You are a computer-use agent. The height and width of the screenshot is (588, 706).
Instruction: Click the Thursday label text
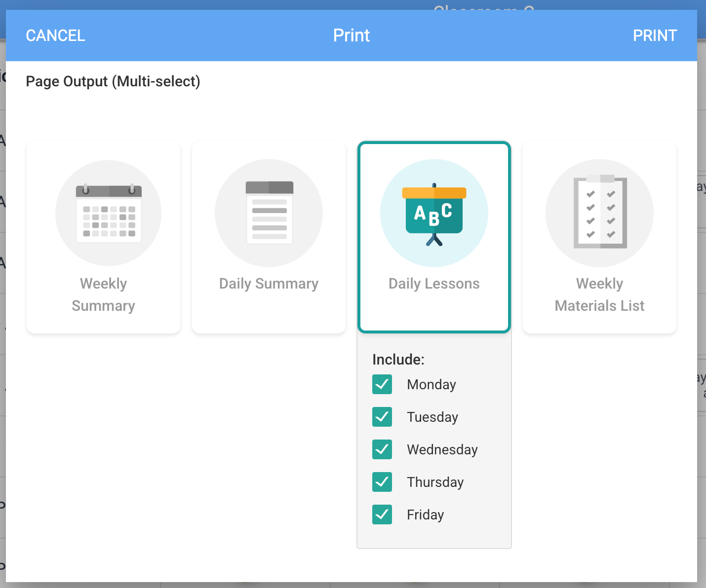(x=435, y=482)
